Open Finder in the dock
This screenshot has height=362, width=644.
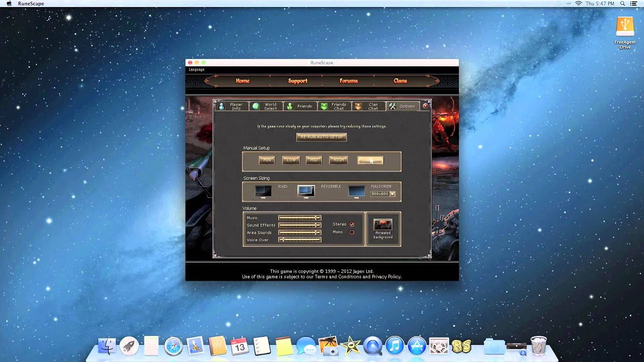tap(107, 346)
